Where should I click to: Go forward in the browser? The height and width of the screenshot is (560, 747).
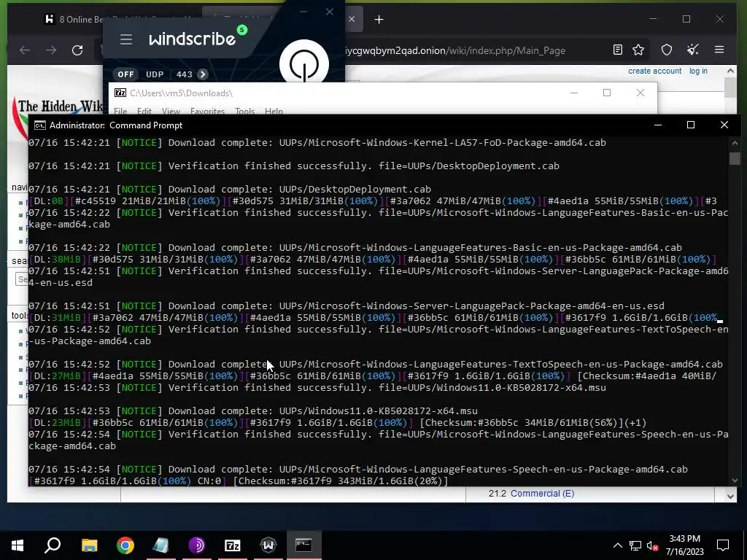click(x=51, y=50)
